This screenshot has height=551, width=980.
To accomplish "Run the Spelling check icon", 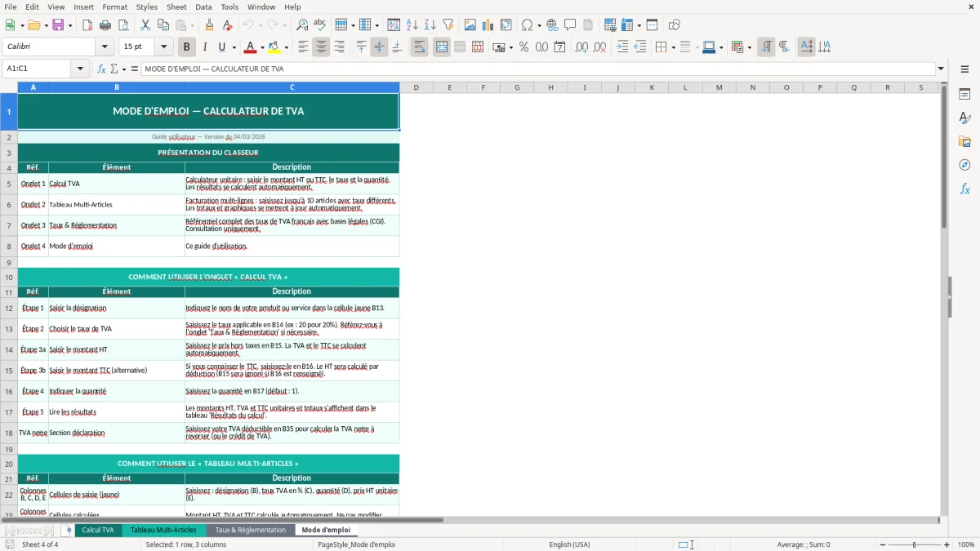I will (320, 25).
